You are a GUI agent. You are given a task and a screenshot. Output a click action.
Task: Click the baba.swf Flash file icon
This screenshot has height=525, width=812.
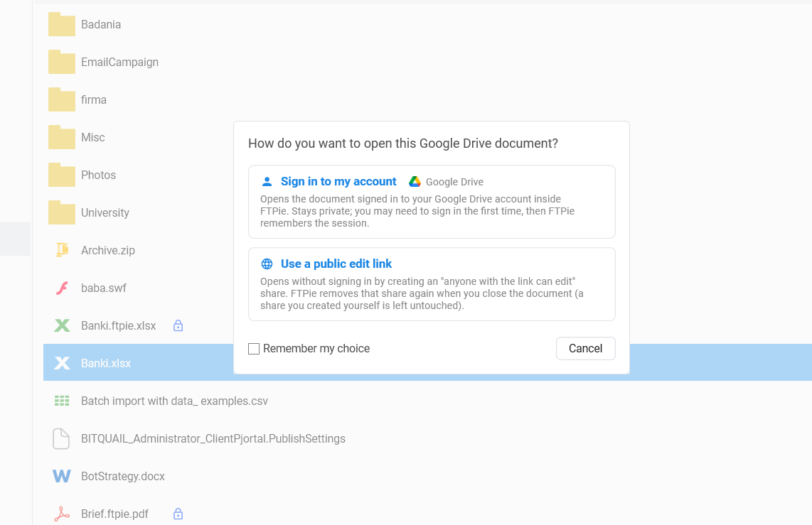[x=62, y=288]
